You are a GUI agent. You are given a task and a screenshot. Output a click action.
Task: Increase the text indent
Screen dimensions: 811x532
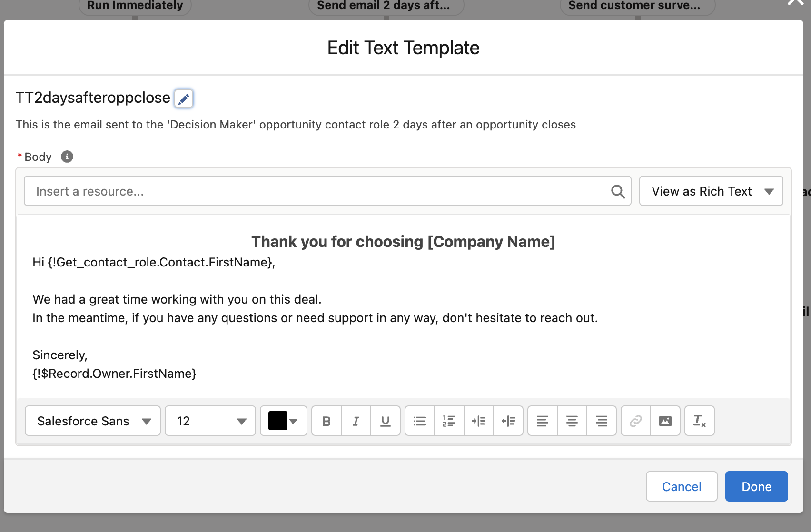pos(479,421)
